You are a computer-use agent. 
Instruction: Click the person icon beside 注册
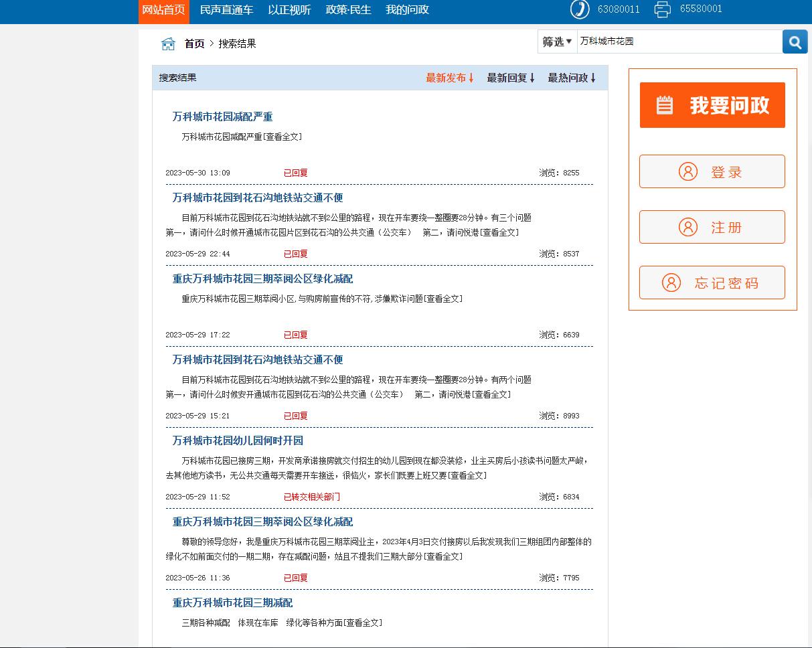(688, 227)
